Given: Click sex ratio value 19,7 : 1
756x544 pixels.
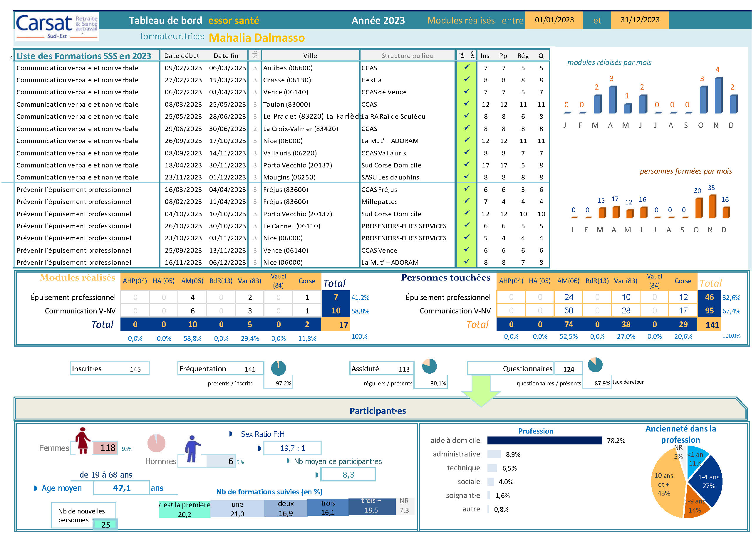Looking at the screenshot, I should (x=292, y=448).
